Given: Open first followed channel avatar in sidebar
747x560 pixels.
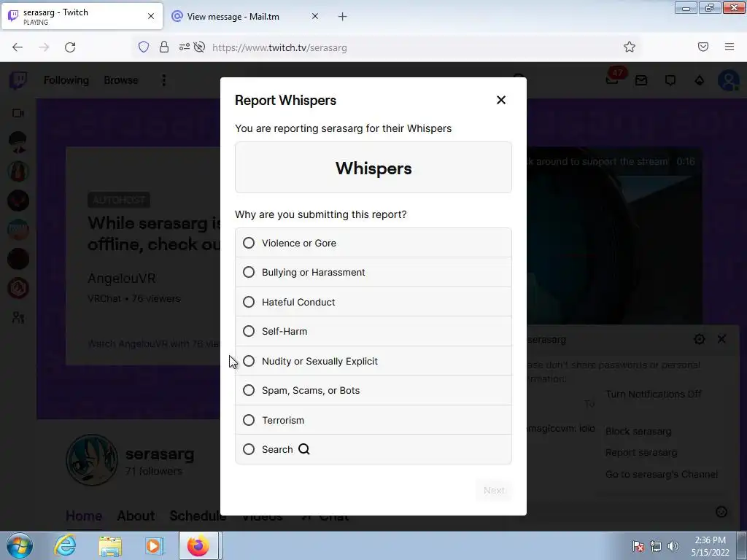Looking at the screenshot, I should point(18,142).
